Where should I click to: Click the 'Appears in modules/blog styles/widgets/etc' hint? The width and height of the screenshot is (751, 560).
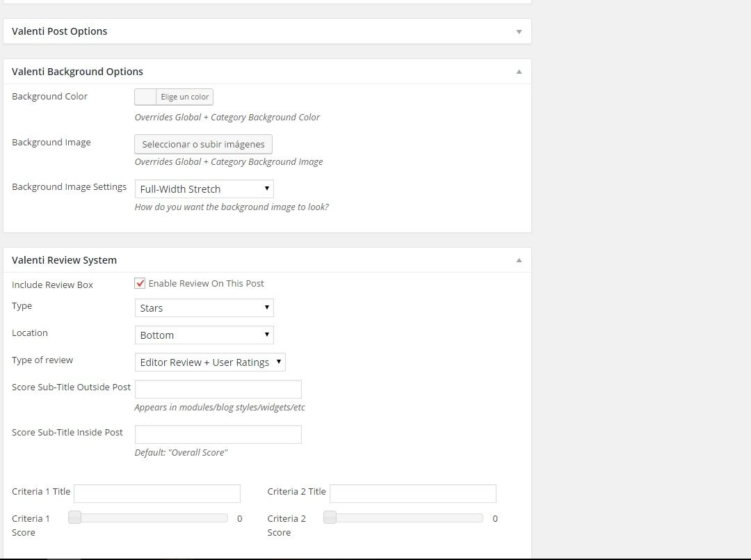pos(219,407)
